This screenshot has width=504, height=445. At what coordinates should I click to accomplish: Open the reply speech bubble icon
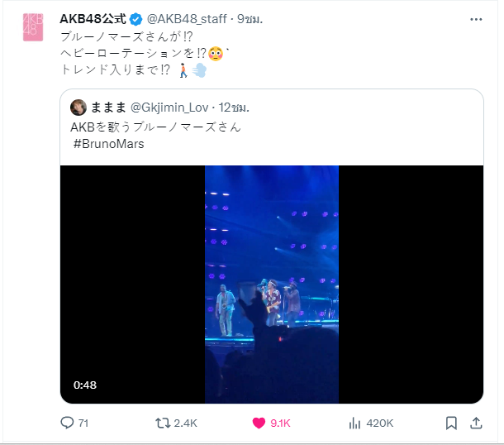point(67,423)
